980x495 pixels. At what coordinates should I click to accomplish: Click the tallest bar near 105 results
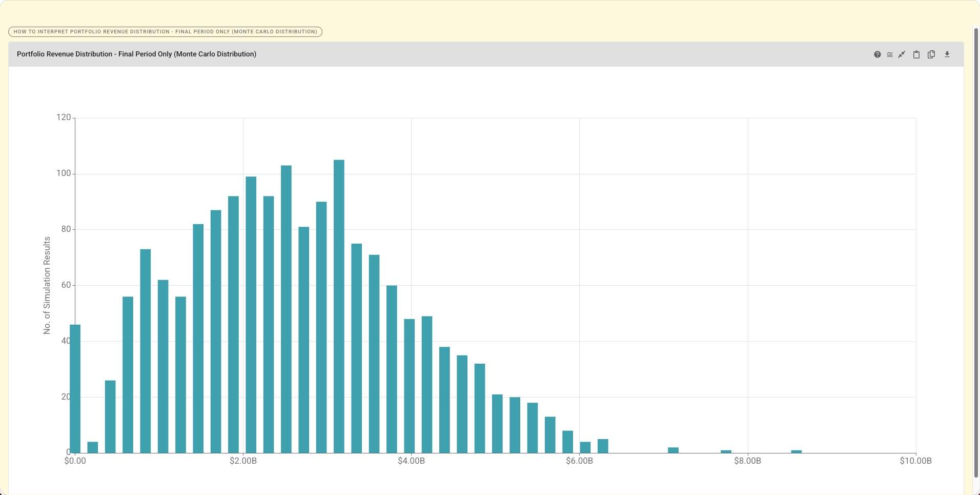point(339,306)
